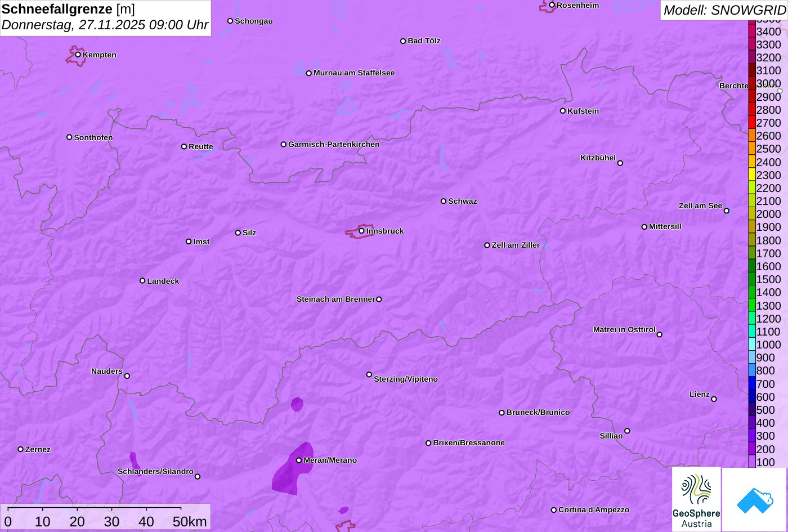788x532 pixels.
Task: Click the Kitzbühel marker dot
Action: pyautogui.click(x=620, y=163)
